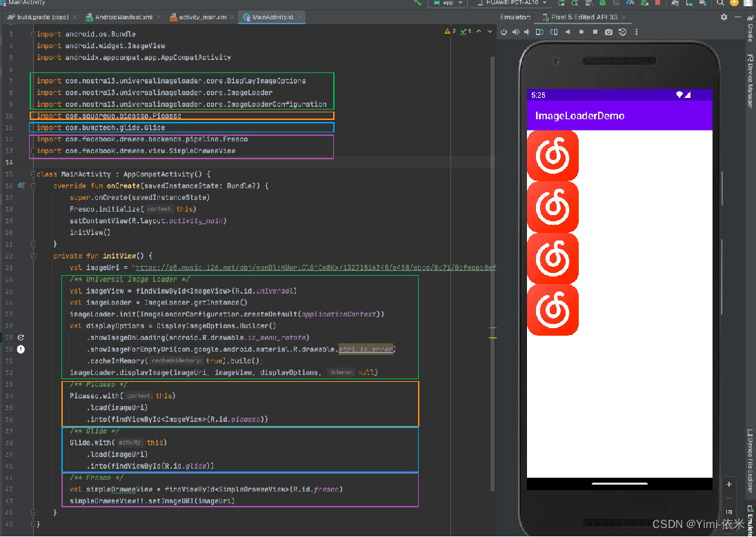Open the HUAWEI PCT-AL10 device dropdown
Image resolution: width=756 pixels, height=537 pixels.
coord(512,3)
